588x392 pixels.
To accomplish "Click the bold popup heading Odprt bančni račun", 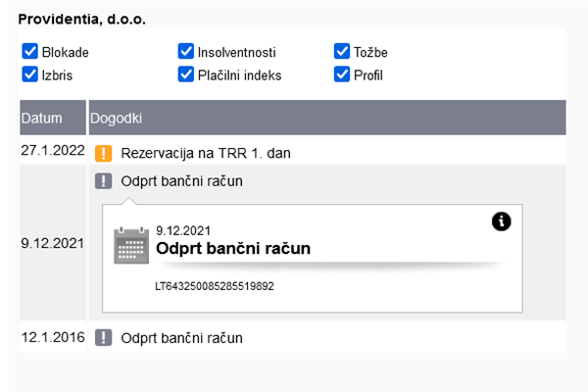I will pyautogui.click(x=233, y=249).
